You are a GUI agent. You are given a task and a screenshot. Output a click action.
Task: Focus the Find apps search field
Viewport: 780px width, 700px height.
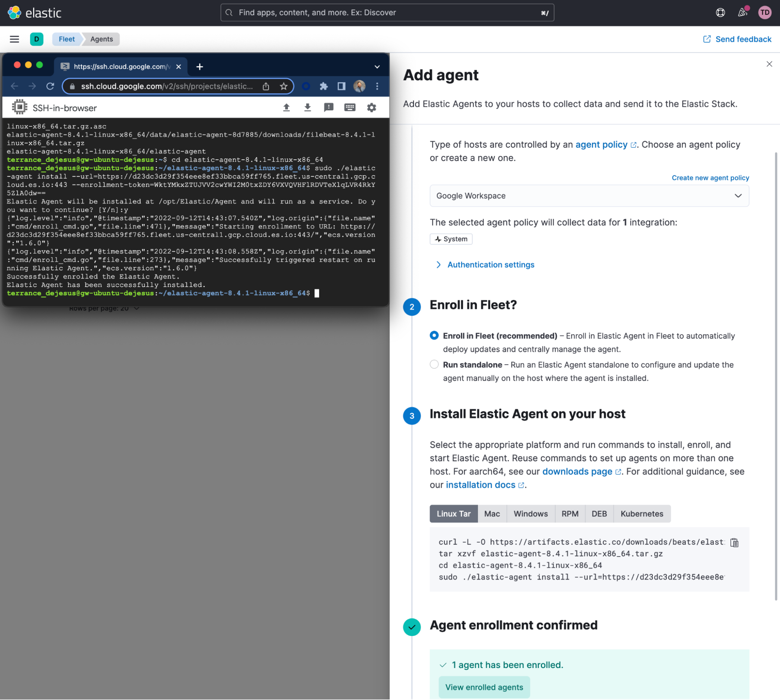387,12
